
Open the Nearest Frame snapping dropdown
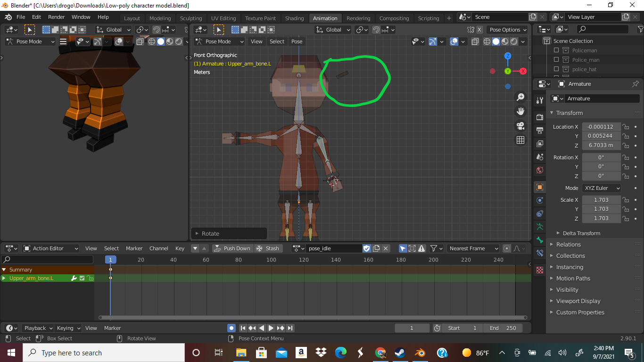pos(473,248)
